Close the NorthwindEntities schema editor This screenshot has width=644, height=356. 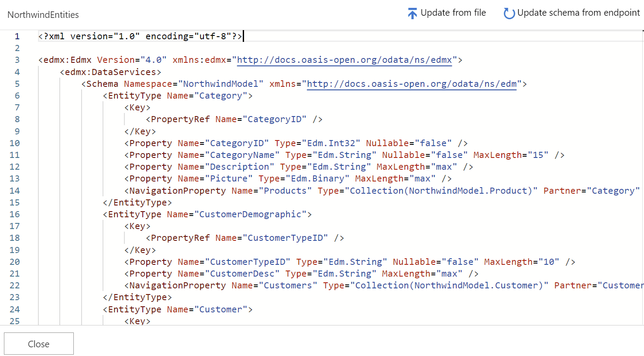click(x=39, y=344)
